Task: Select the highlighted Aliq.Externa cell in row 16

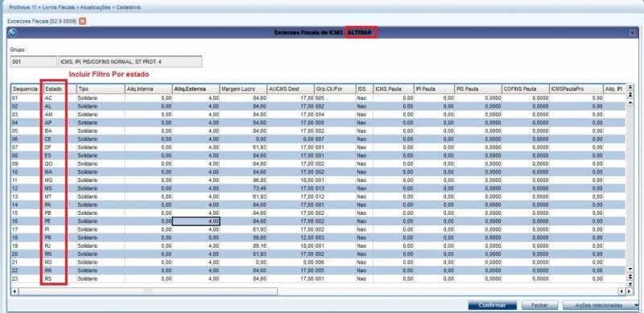Action: point(196,221)
